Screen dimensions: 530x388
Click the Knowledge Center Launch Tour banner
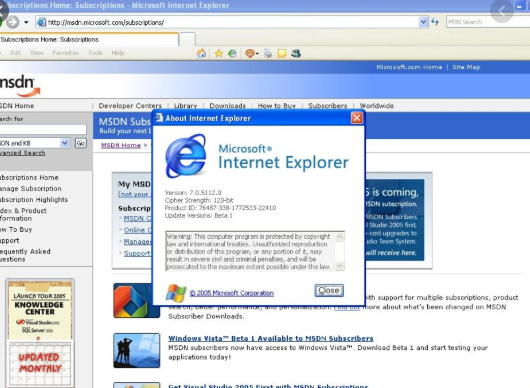click(x=40, y=333)
